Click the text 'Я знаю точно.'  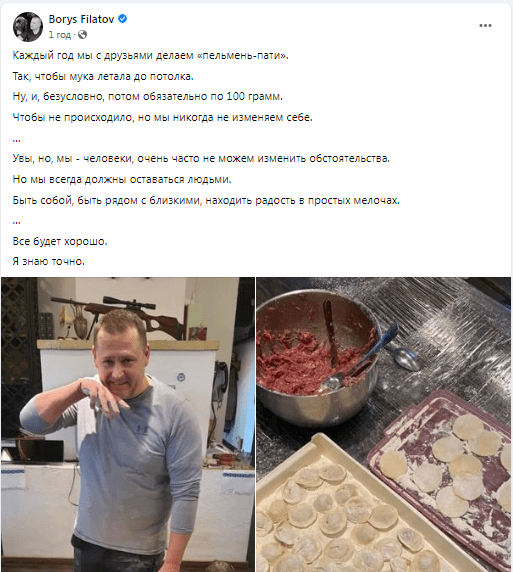(49, 262)
